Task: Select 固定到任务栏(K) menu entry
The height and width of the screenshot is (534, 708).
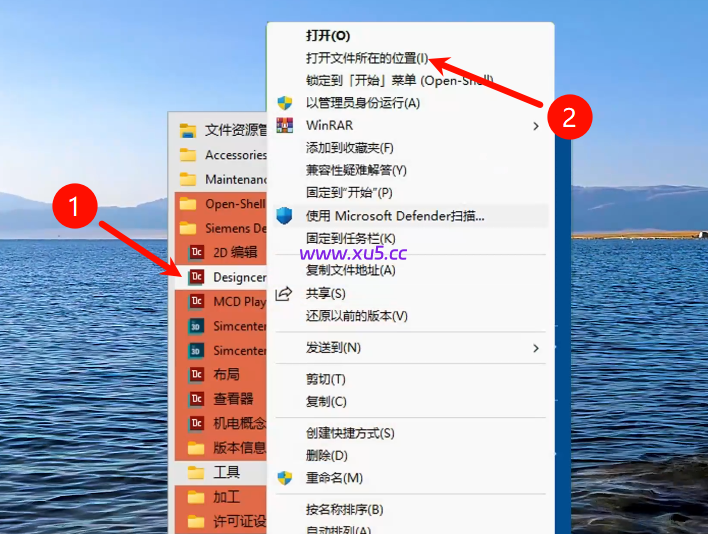Action: (351, 238)
